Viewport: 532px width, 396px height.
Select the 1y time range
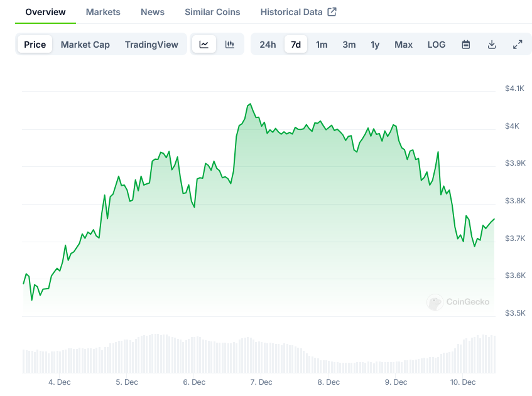point(375,45)
